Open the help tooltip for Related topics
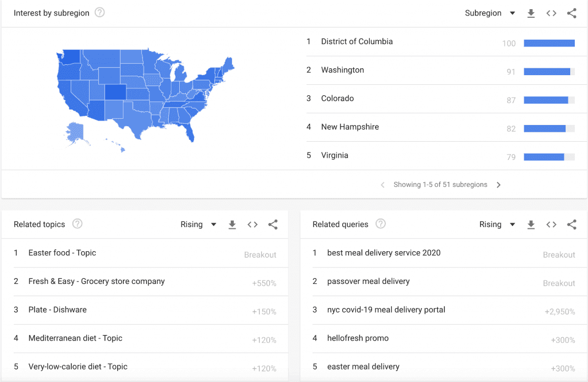 [77, 224]
